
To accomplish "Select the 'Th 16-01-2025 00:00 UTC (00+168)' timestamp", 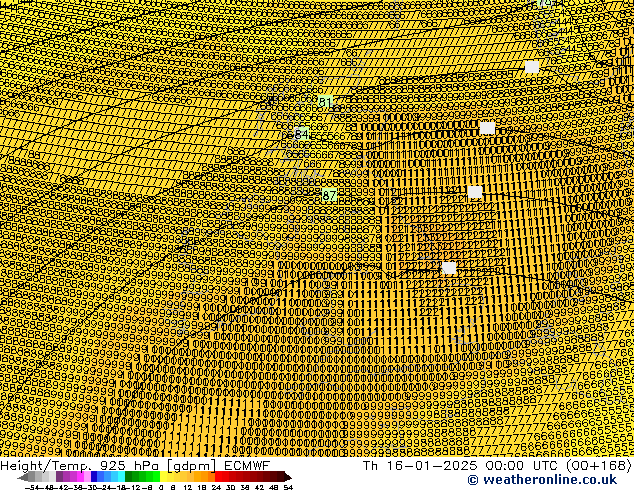I will [x=497, y=466].
